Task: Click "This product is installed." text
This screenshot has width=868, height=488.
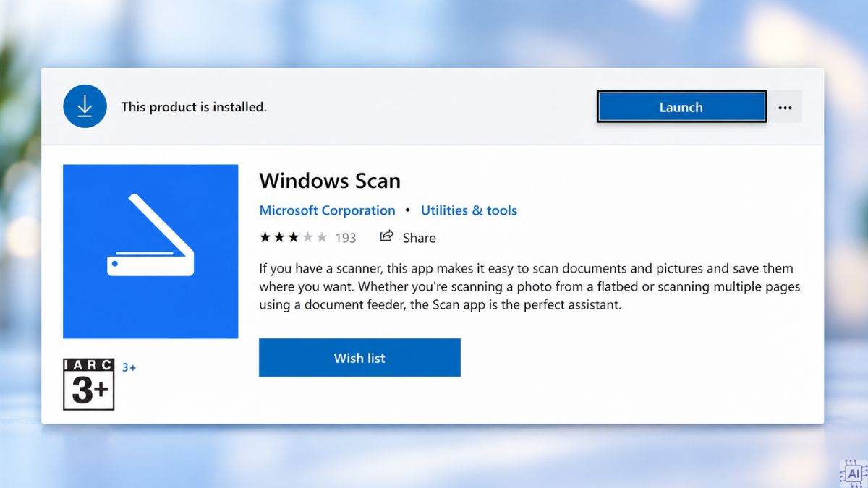Action: (194, 107)
